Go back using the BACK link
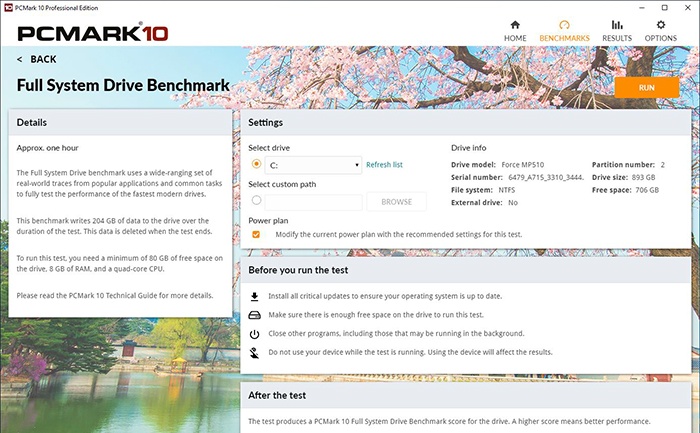 (37, 59)
